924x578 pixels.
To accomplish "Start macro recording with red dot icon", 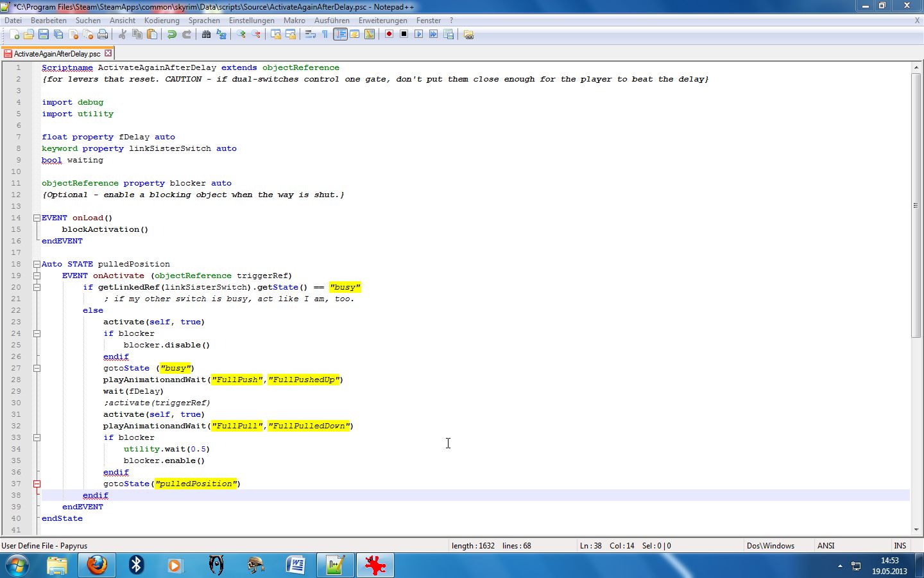I will tap(389, 35).
